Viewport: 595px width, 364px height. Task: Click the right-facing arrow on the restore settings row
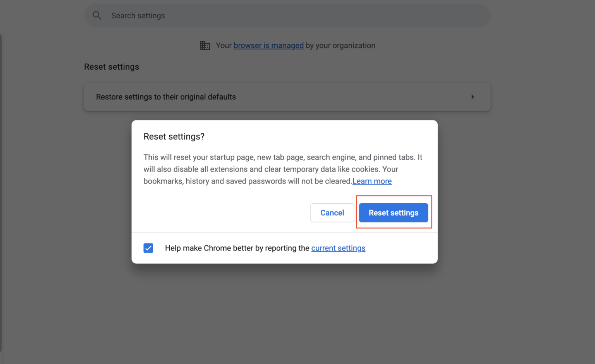(473, 97)
